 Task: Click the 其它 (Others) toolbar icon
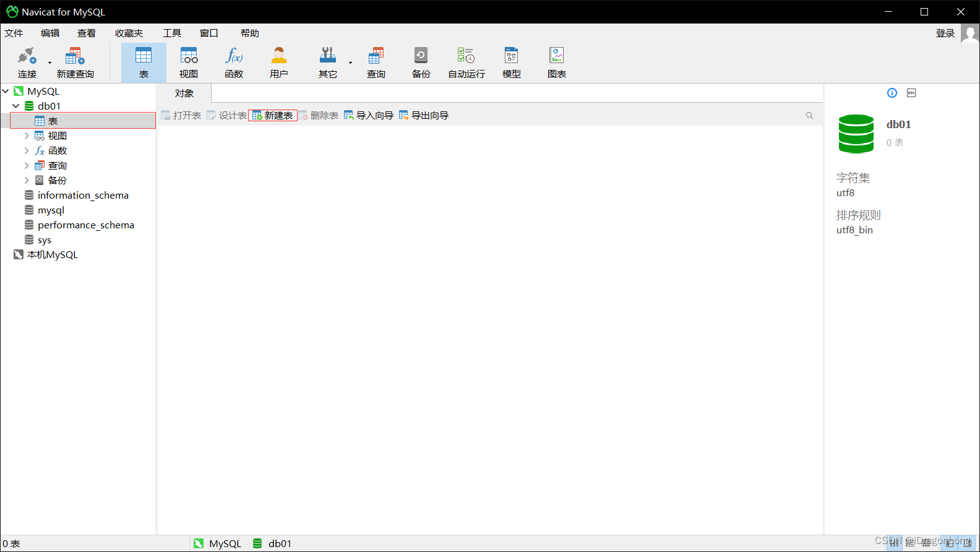click(327, 62)
